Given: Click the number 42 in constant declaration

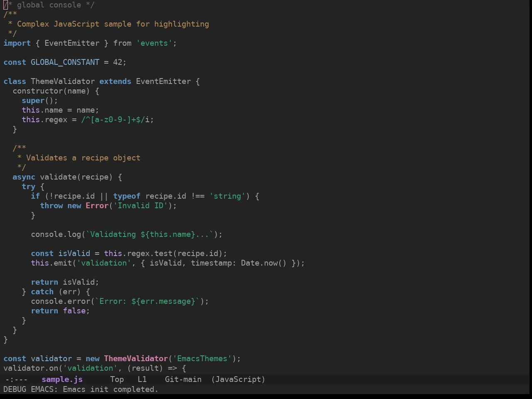Looking at the screenshot, I should pyautogui.click(x=118, y=62).
